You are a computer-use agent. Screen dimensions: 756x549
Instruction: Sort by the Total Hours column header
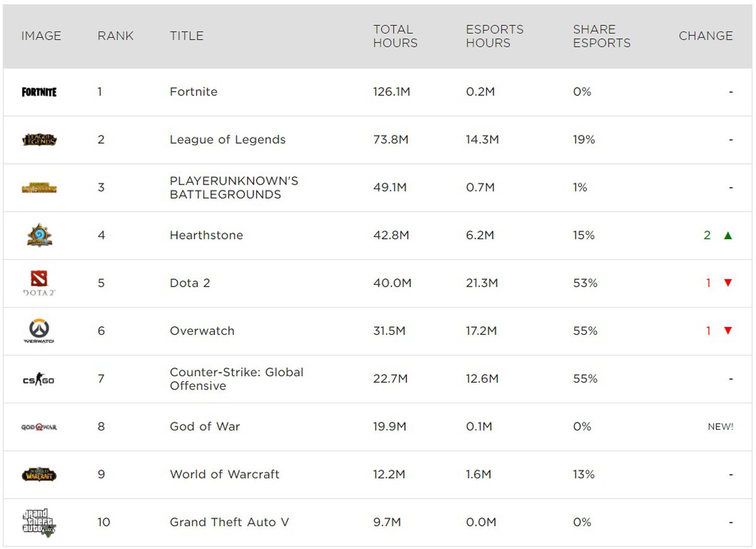[395, 36]
